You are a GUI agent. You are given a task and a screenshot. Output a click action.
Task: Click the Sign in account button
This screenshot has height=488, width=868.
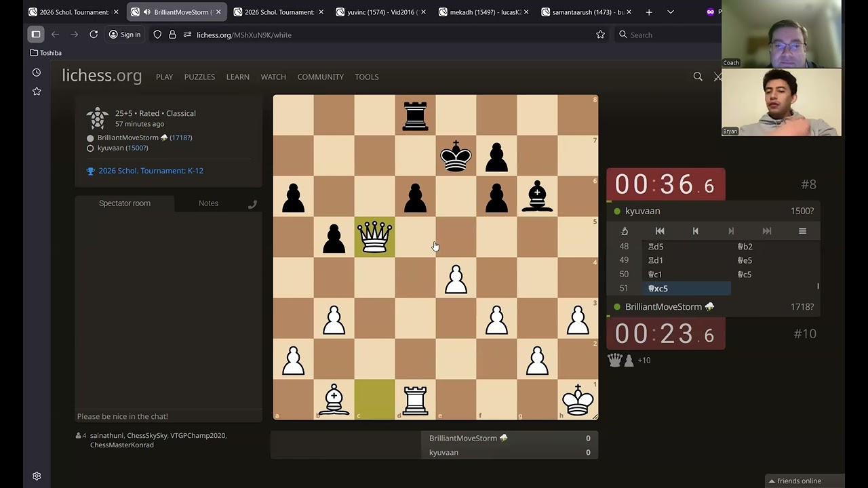click(x=125, y=35)
